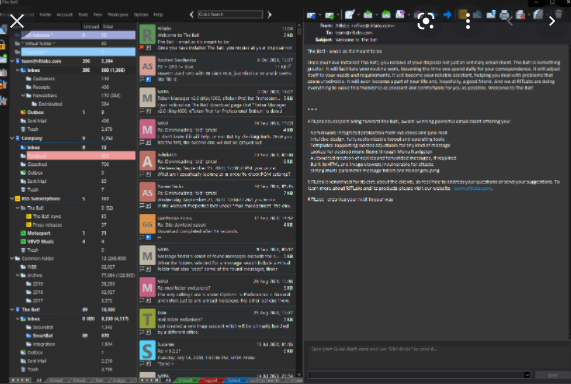Image resolution: width=571 pixels, height=384 pixels.
Task: Click the Print icon in the toolbar
Action: [x=504, y=15]
